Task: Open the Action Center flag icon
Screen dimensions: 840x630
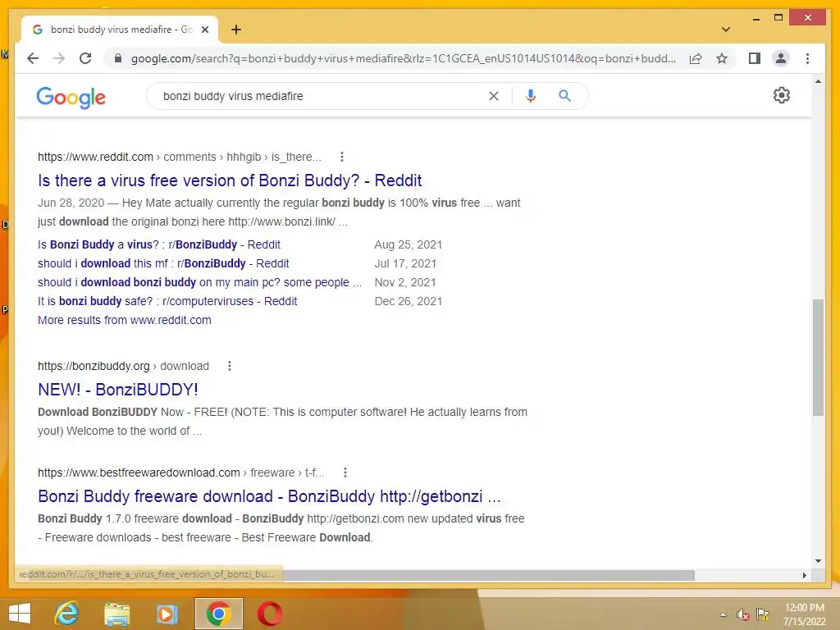Action: click(x=763, y=614)
